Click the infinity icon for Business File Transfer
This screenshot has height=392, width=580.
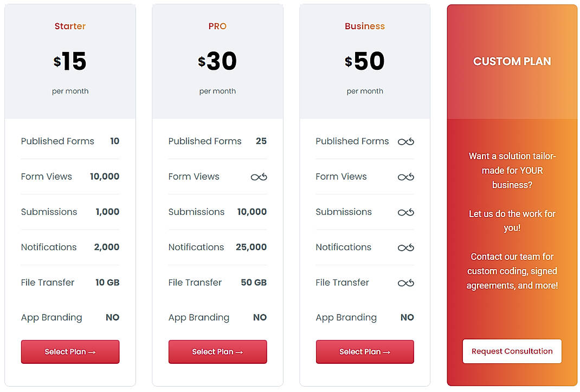point(406,282)
